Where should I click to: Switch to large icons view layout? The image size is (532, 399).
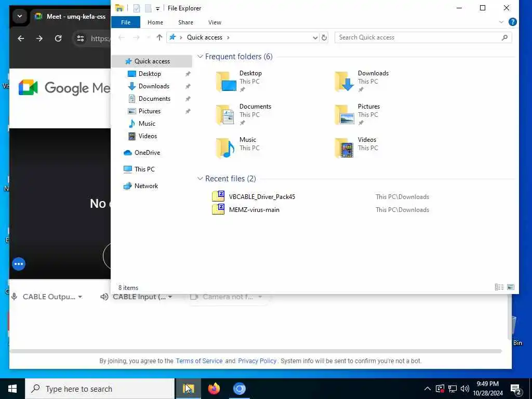pyautogui.click(x=511, y=287)
